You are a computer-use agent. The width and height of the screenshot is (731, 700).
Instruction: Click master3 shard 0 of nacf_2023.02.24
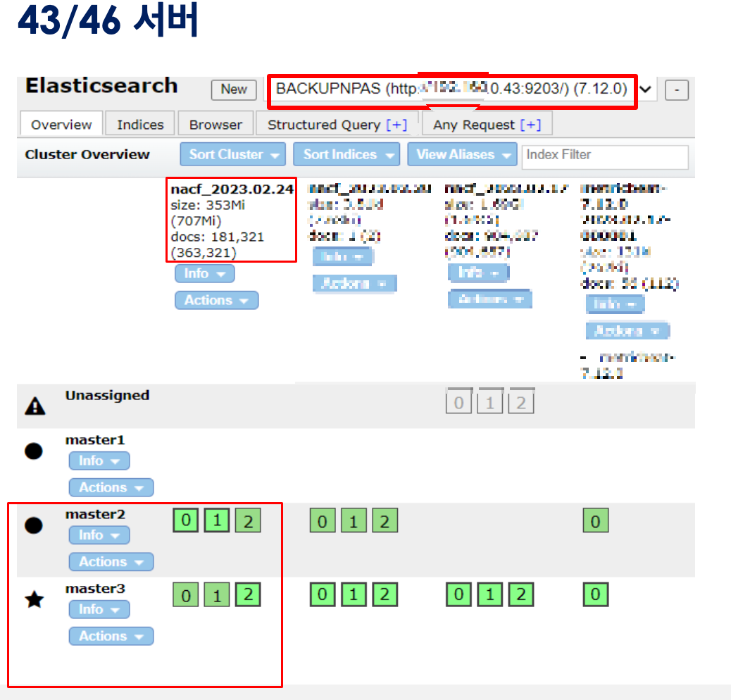[185, 594]
